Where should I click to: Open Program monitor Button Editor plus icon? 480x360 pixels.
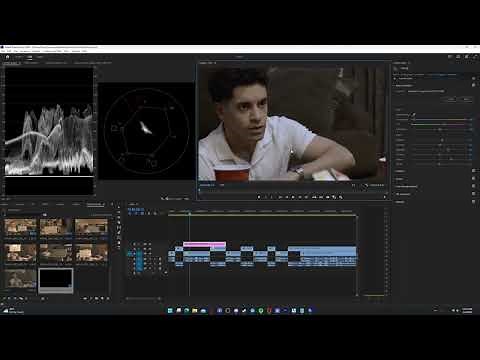click(384, 197)
